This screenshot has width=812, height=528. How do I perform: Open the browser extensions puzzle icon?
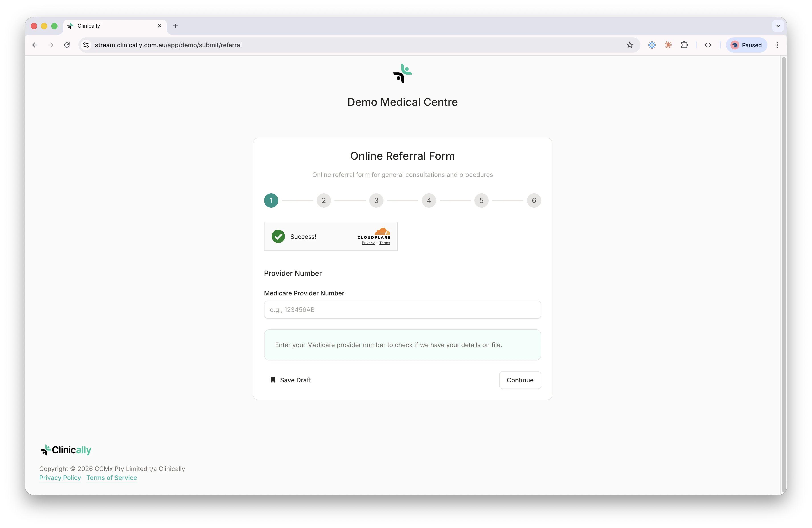pyautogui.click(x=685, y=45)
